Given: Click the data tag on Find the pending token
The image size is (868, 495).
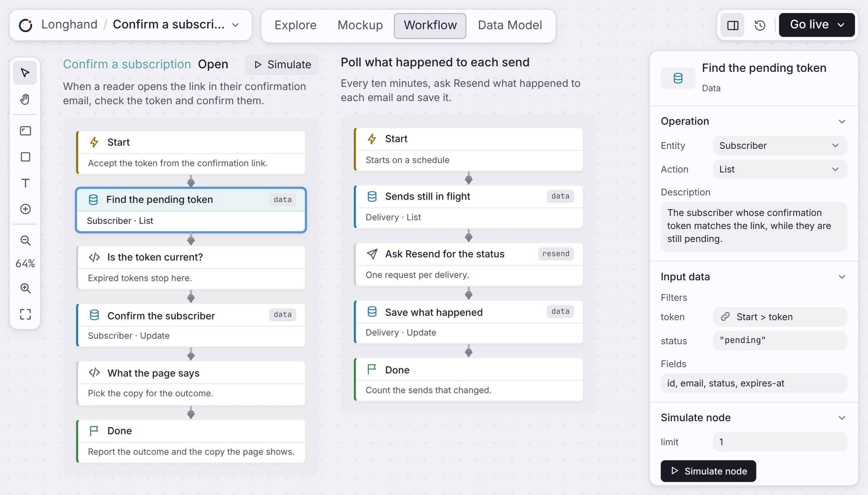Looking at the screenshot, I should click(x=283, y=200).
